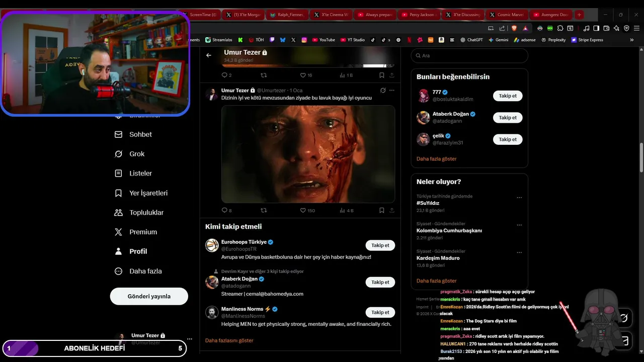
Task: Share the post with 150 likes
Action: pos(392,210)
